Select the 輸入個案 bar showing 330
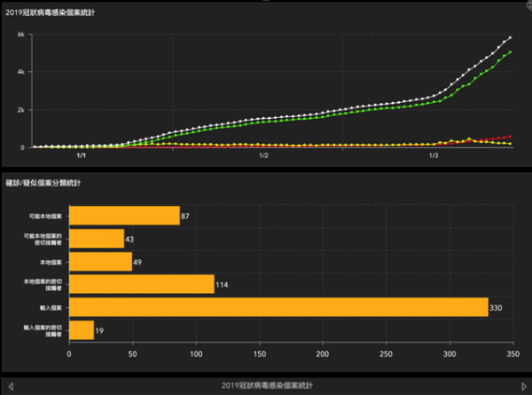This screenshot has height=395, width=532. [x=278, y=307]
